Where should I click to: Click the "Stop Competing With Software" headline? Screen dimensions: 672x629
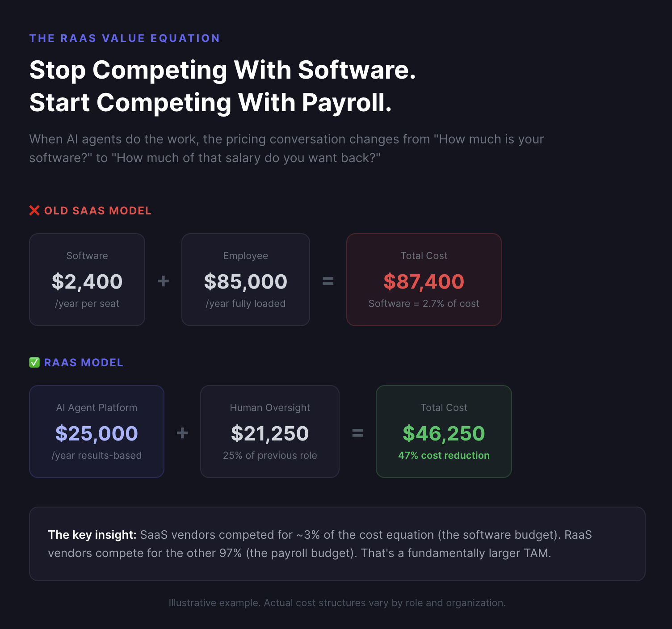click(x=223, y=71)
